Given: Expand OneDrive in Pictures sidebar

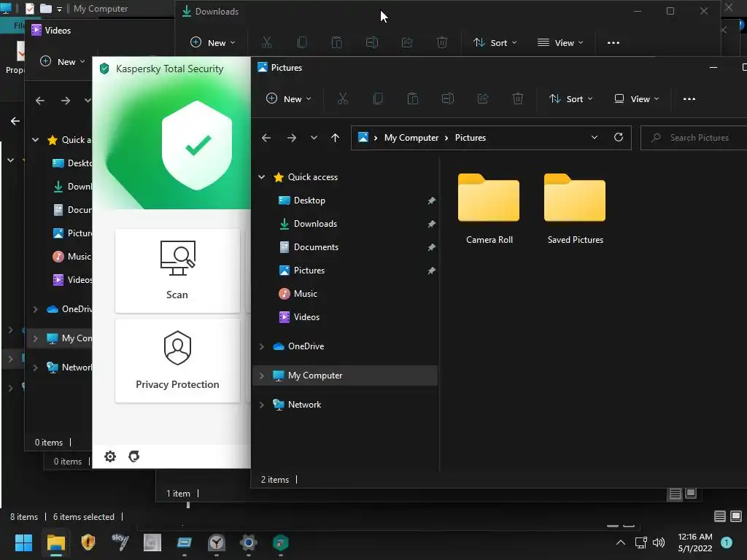Looking at the screenshot, I should point(262,346).
